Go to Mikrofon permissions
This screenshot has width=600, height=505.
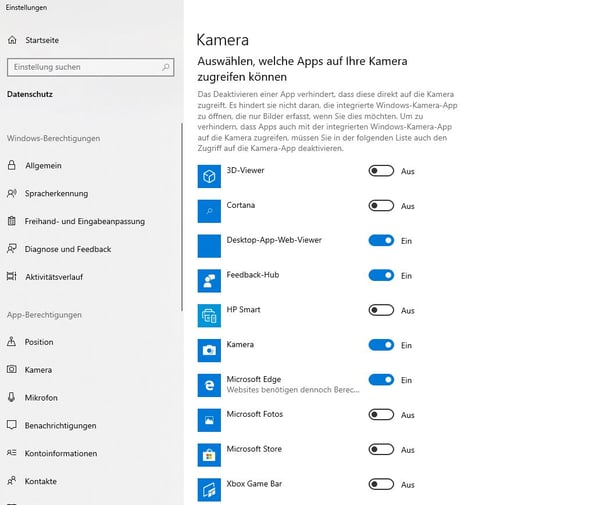pos(41,397)
